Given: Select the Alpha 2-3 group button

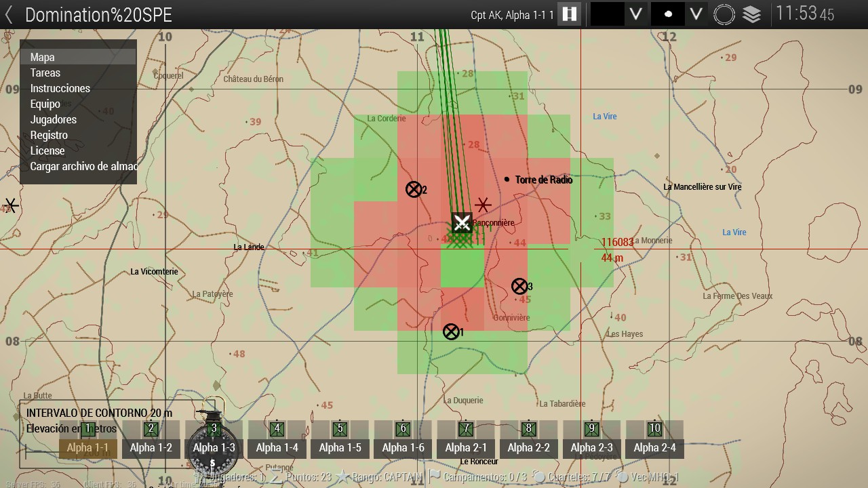Looking at the screenshot, I should 592,447.
